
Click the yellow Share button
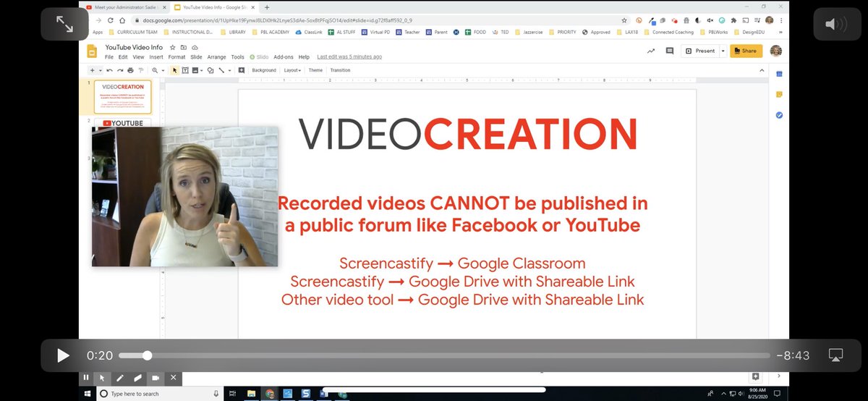click(746, 51)
